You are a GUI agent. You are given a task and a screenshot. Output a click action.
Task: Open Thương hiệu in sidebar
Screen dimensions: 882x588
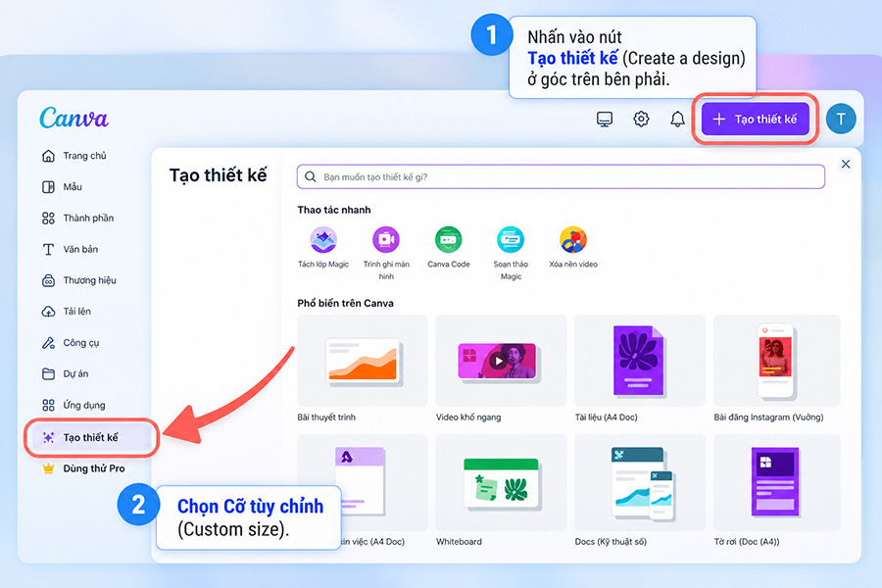pyautogui.click(x=78, y=280)
